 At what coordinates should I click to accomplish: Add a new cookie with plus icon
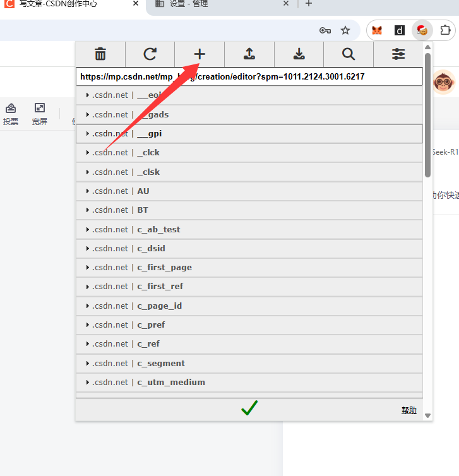(x=200, y=54)
